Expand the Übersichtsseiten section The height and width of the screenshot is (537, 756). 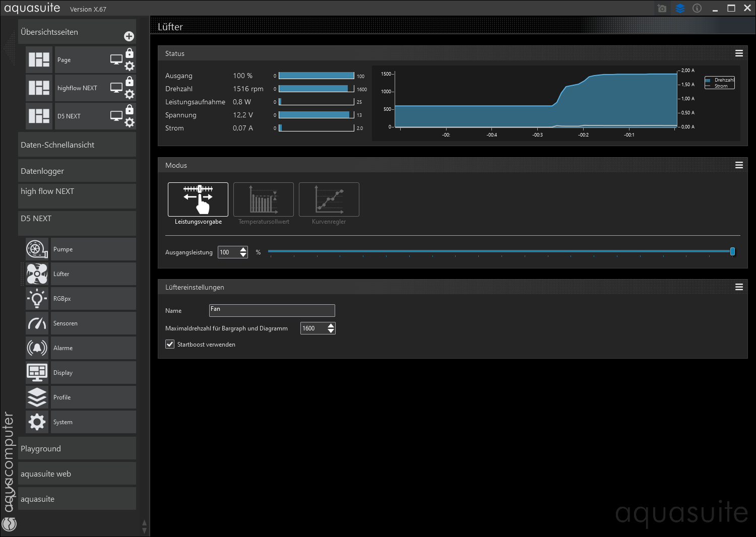[x=77, y=32]
